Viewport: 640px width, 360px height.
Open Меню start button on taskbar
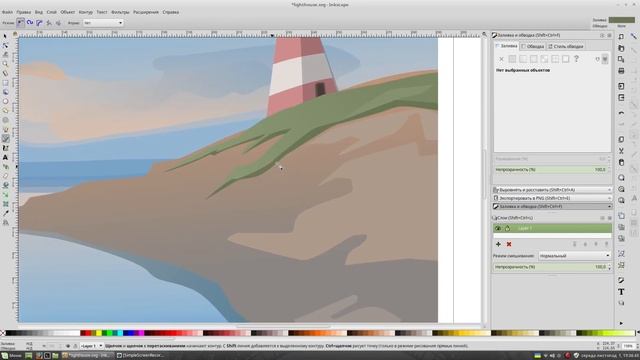11,356
